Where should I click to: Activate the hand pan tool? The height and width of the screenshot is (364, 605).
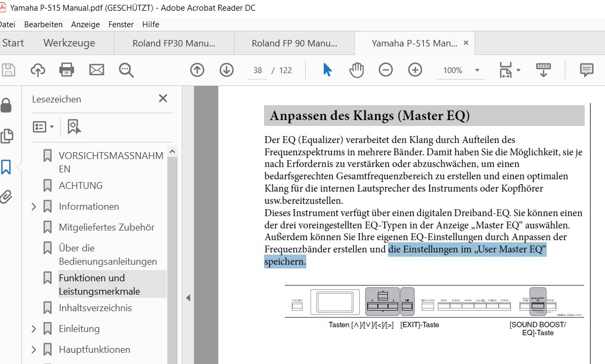[356, 70]
